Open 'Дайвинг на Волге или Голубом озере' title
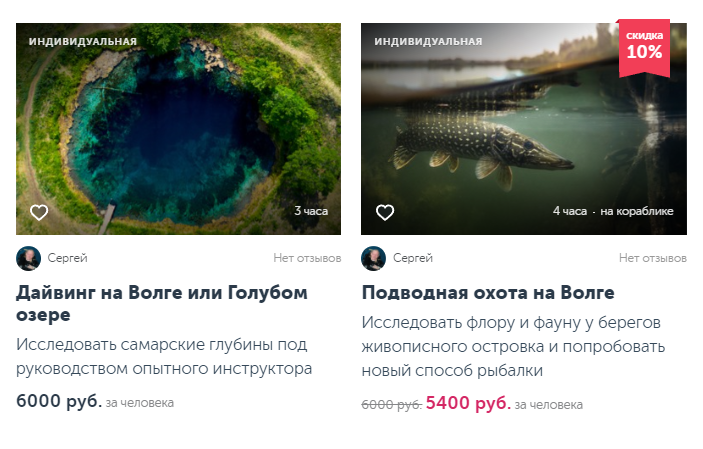The width and height of the screenshot is (703, 449). [162, 304]
